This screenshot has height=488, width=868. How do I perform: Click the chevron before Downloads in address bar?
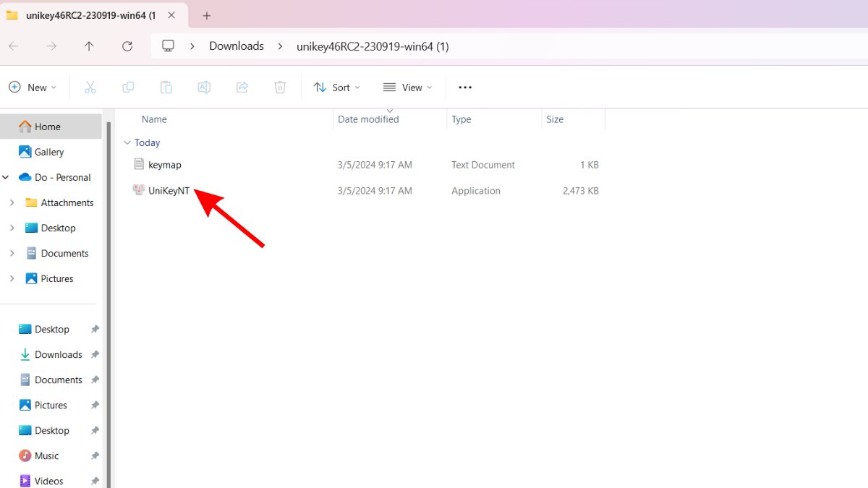[192, 46]
